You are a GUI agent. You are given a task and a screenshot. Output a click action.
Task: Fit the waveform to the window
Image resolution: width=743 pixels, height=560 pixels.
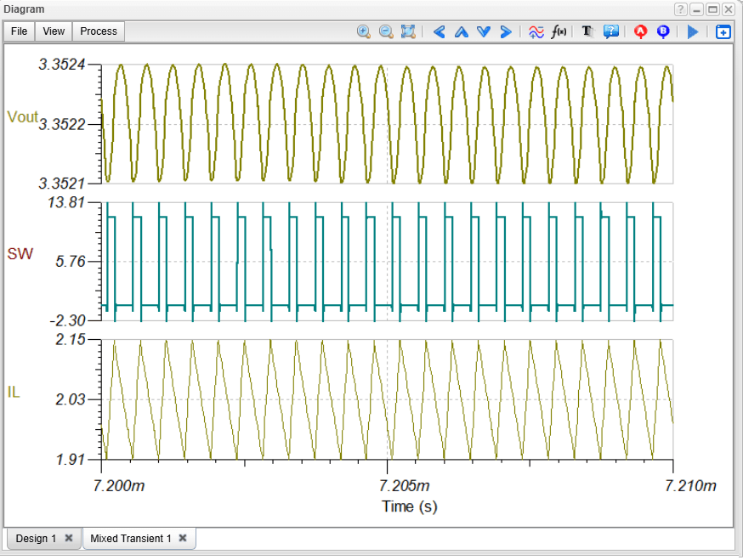coord(408,31)
